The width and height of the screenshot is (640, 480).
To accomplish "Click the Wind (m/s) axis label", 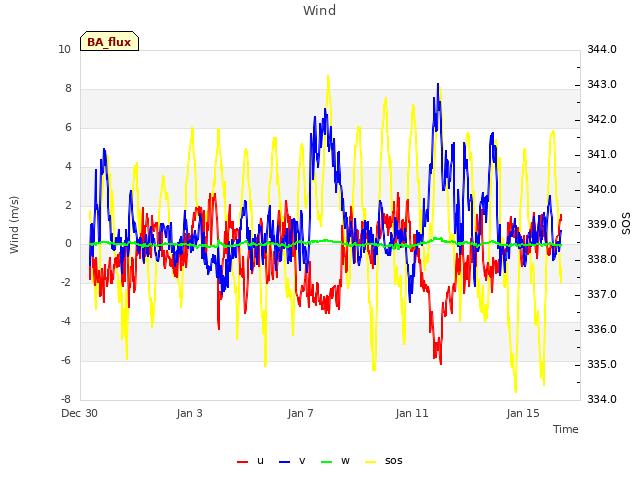I will (x=14, y=225).
